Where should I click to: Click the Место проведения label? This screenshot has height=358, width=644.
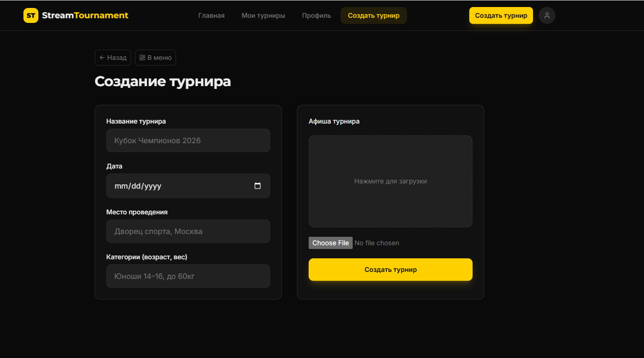coord(137,212)
